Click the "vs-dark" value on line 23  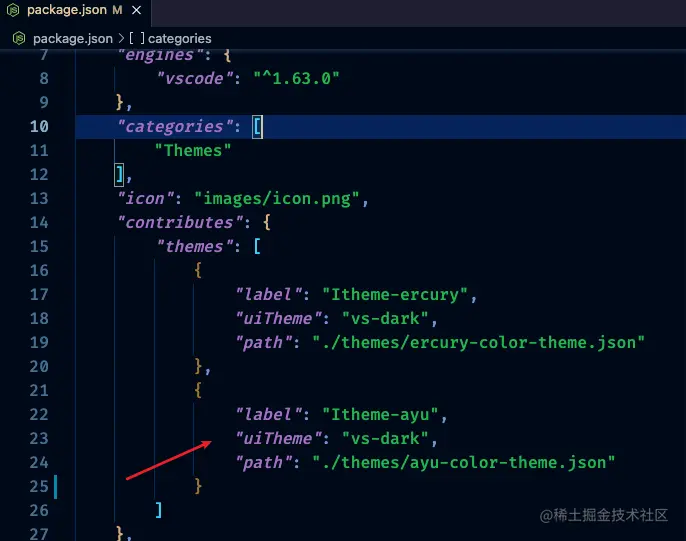coord(385,438)
